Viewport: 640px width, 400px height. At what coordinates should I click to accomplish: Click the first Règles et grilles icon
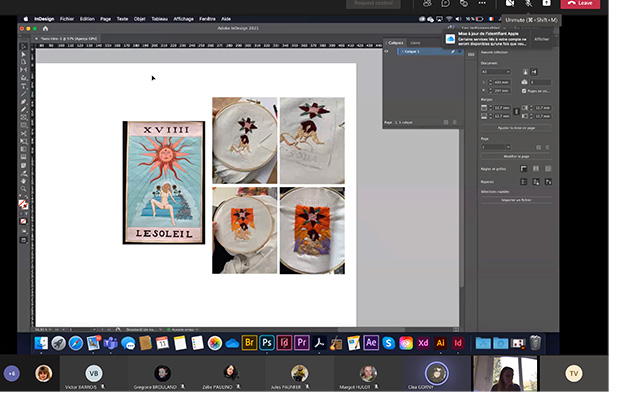click(x=524, y=169)
